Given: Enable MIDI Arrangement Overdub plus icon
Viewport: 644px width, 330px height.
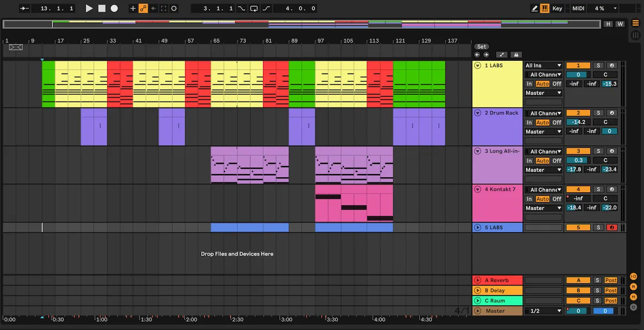Looking at the screenshot, I should tap(133, 9).
